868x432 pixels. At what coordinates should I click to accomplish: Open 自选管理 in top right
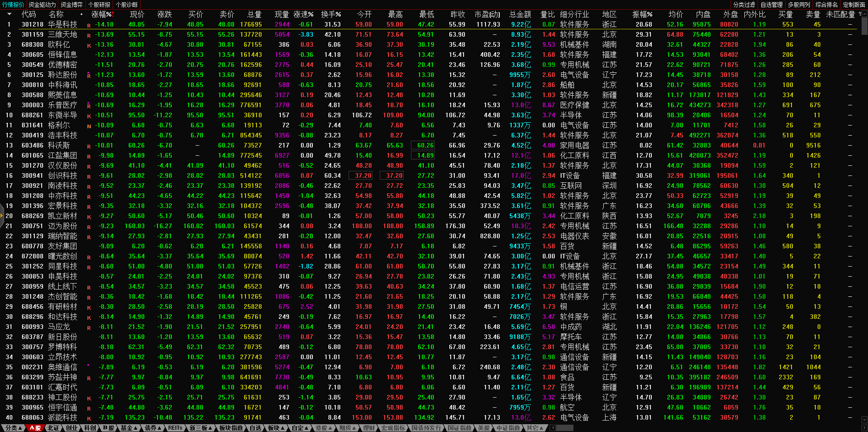(771, 5)
